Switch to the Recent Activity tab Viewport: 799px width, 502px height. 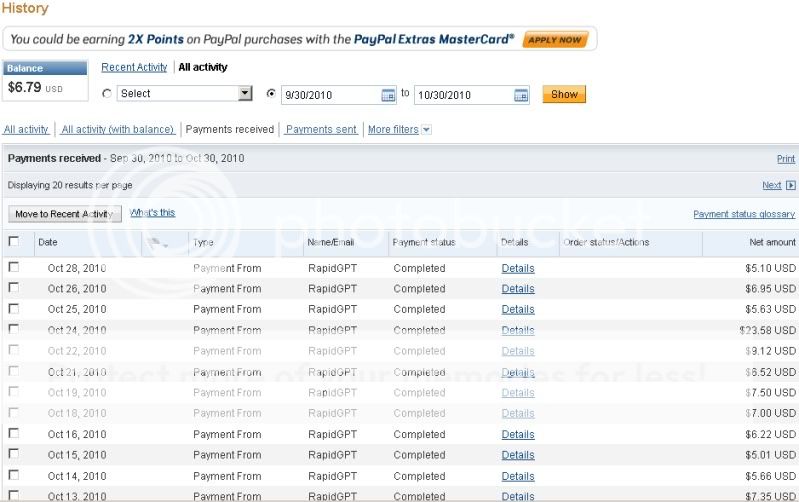[x=134, y=68]
